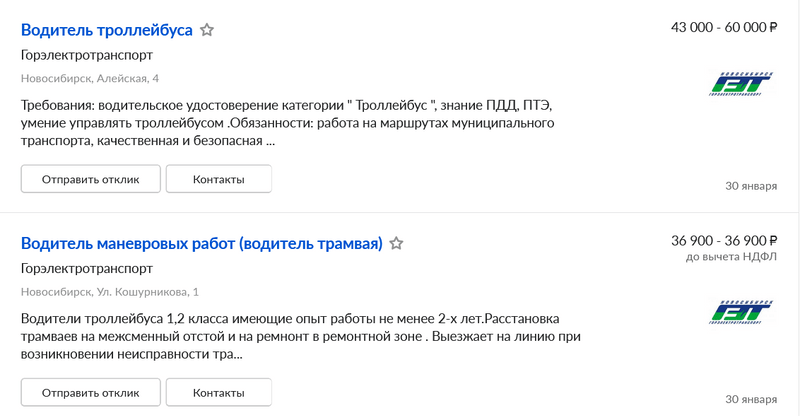Click the 30 января date on the trolleybus listing
This screenshot has height=416, width=800.
pyautogui.click(x=750, y=185)
